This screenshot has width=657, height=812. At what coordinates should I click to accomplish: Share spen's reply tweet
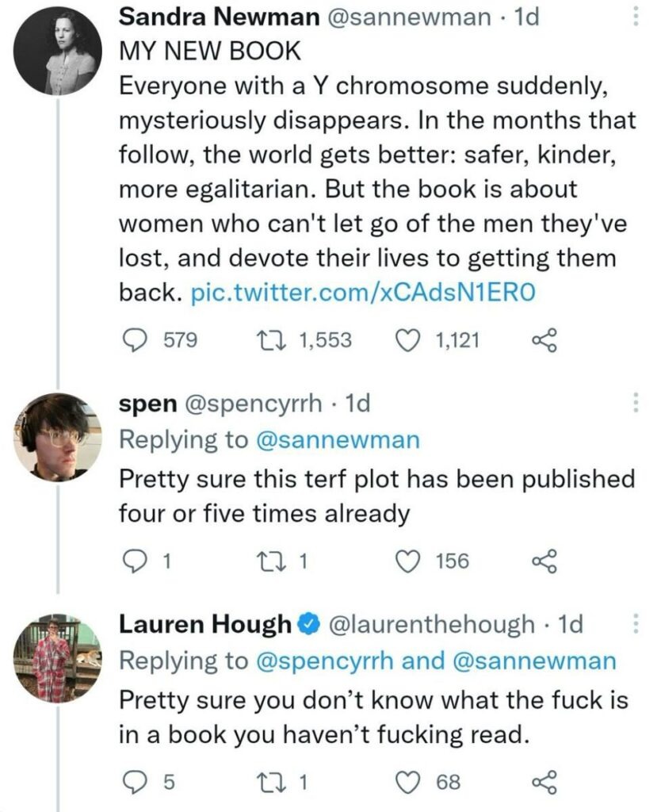[x=544, y=561]
